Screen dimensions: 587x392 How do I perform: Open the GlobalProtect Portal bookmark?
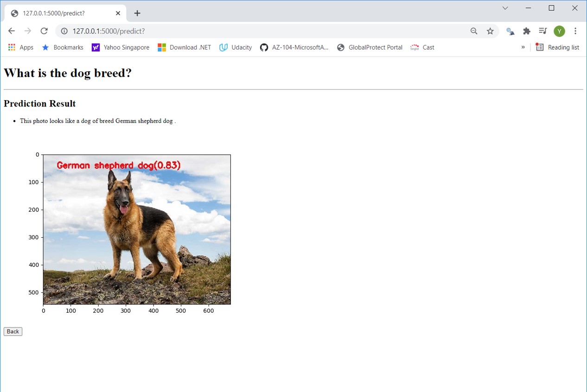pos(370,47)
